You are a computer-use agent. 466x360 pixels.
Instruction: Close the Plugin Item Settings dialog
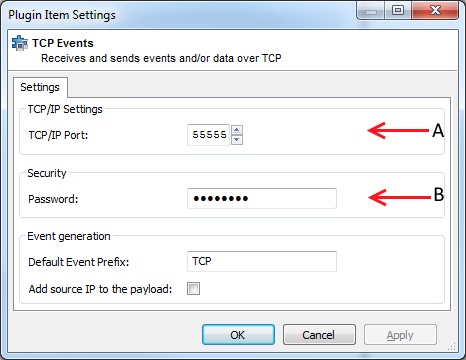pyautogui.click(x=435, y=11)
